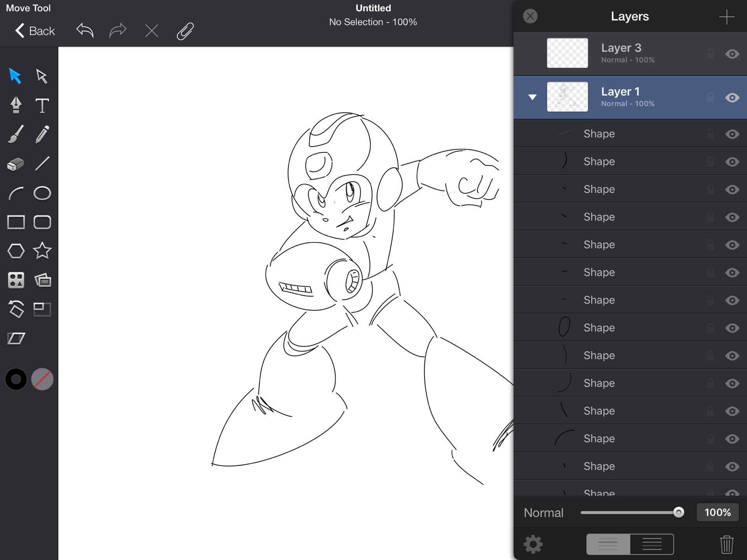The width and height of the screenshot is (747, 560).
Task: Go Back to the gallery
Action: (x=35, y=31)
